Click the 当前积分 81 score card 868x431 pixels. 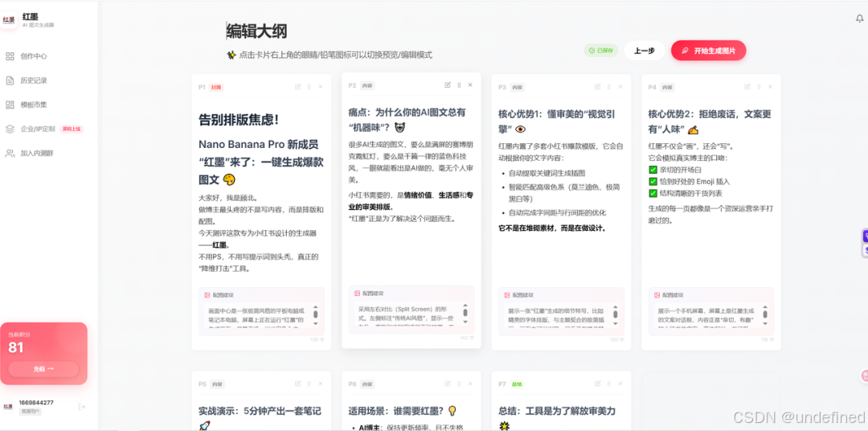coord(43,354)
